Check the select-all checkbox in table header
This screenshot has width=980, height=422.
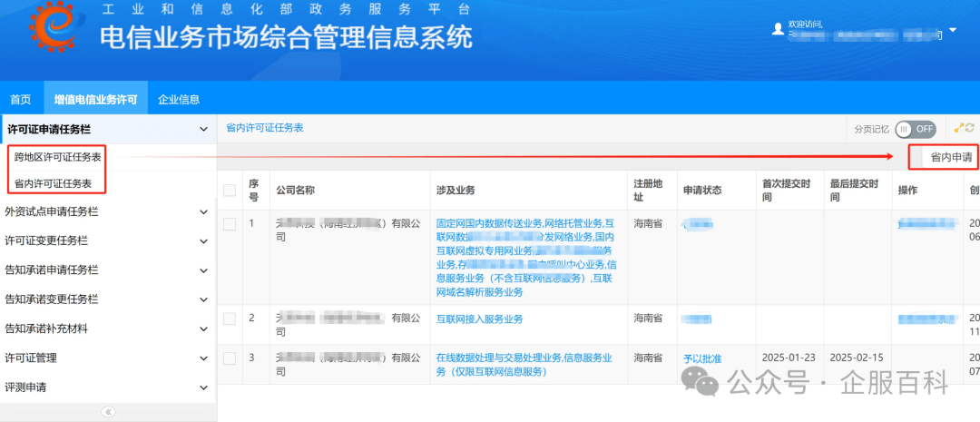[x=230, y=191]
